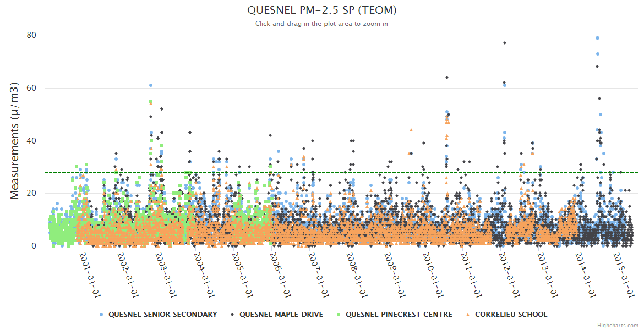Click the orange triangle icon for Correlieu School

468,315
